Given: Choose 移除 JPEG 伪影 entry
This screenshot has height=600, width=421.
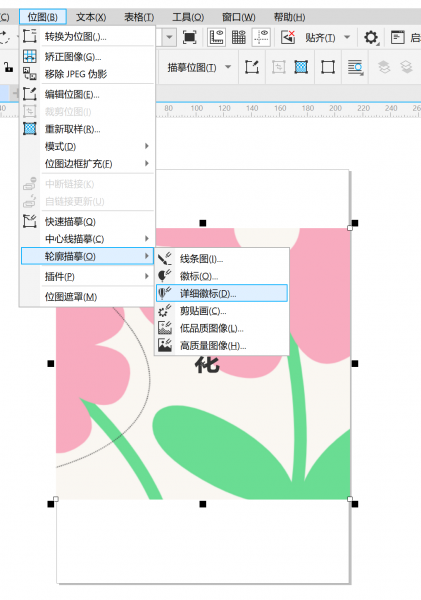Looking at the screenshot, I should pos(87,74).
